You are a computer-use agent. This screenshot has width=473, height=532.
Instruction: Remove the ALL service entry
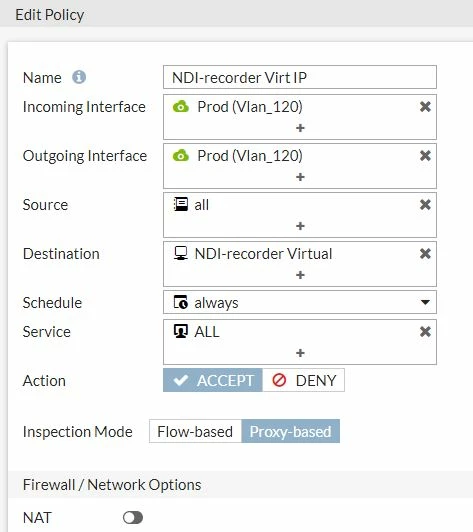[425, 331]
